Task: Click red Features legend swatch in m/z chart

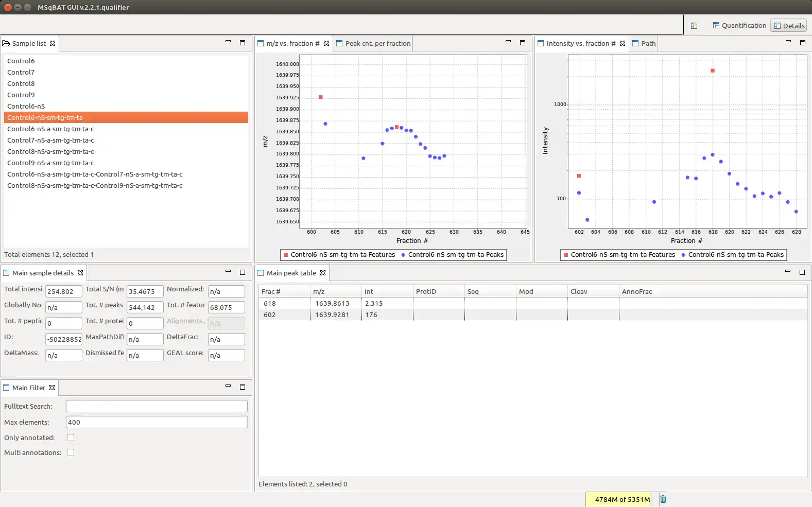Action: tap(286, 255)
